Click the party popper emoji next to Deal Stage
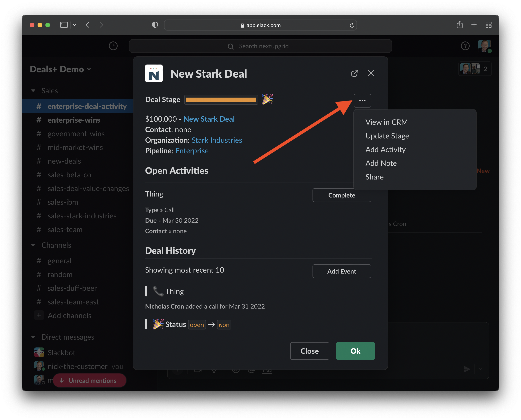Screen dimensions: 521x420 267,100
